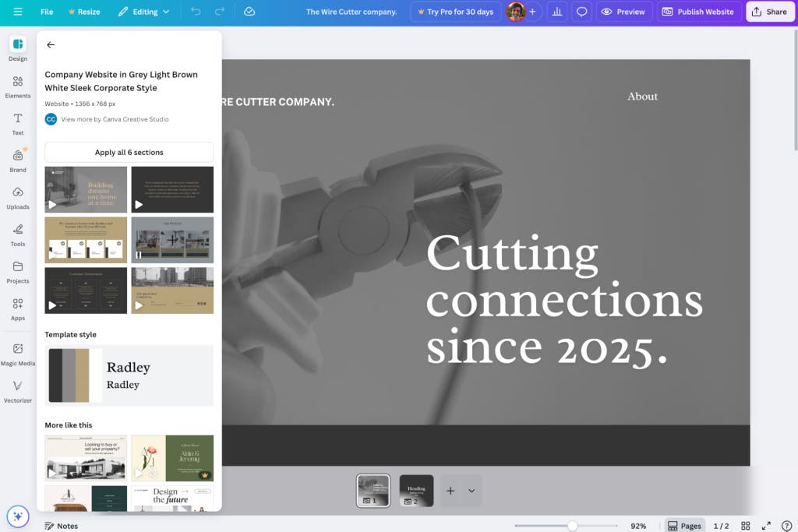Select the Text tool from the sidebar

coord(17,125)
